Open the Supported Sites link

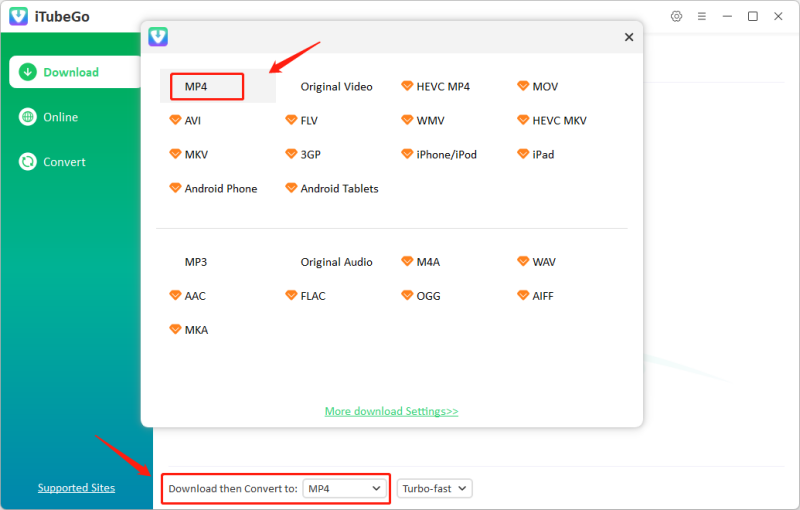(x=76, y=488)
